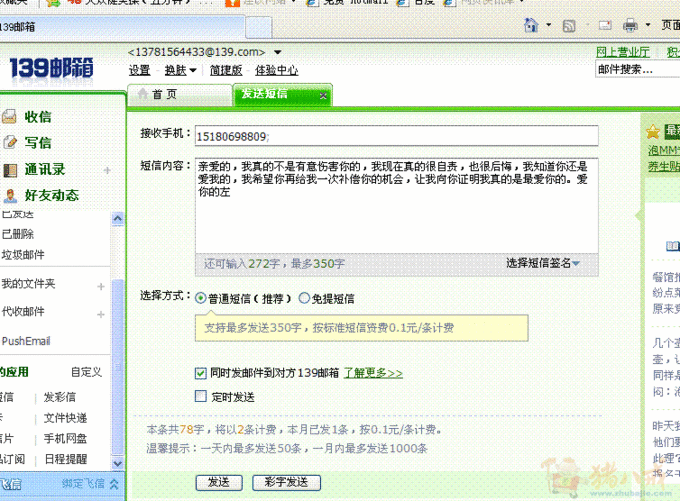The image size is (680, 501).
Task: Click the printer icon in the toolbar
Action: [630, 26]
